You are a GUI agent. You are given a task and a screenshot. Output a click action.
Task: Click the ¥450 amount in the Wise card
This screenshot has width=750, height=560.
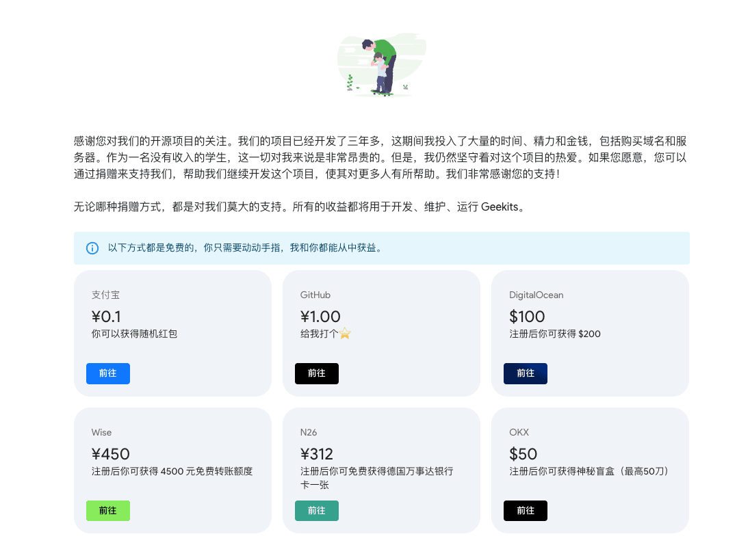tap(110, 454)
